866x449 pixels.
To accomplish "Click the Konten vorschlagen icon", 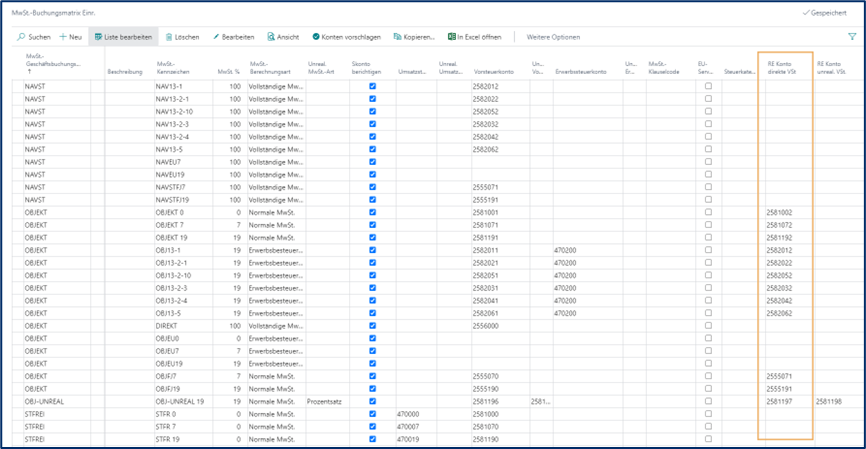I will 316,37.
